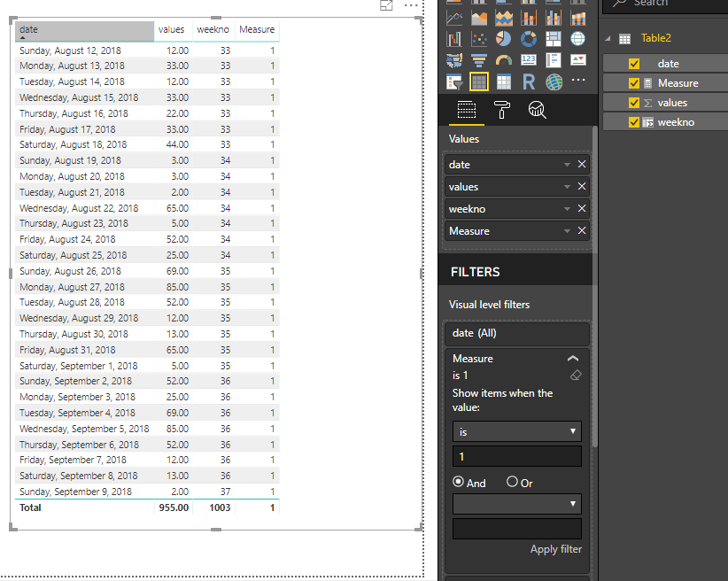
Task: Uncheck the date field in Table2
Action: 634,64
